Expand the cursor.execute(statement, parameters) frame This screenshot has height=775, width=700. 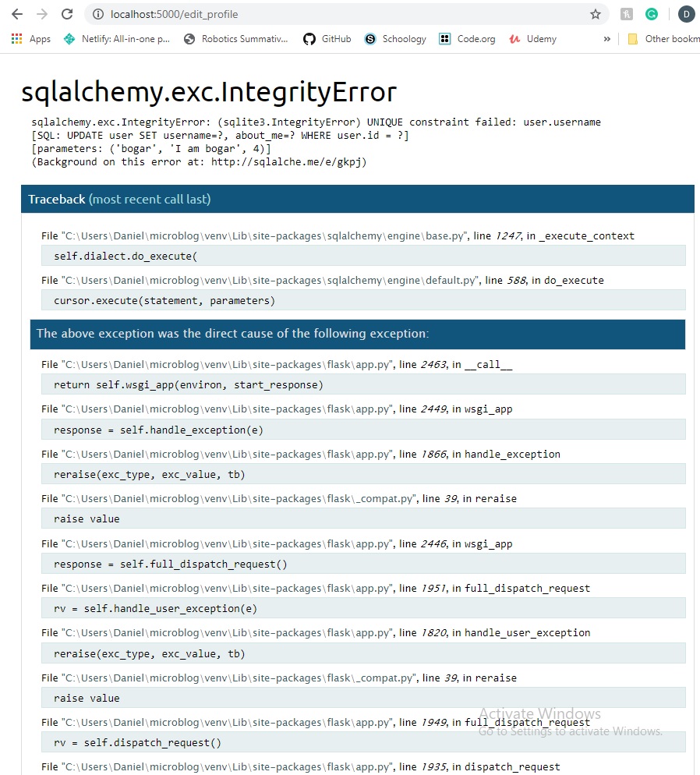pos(363,300)
